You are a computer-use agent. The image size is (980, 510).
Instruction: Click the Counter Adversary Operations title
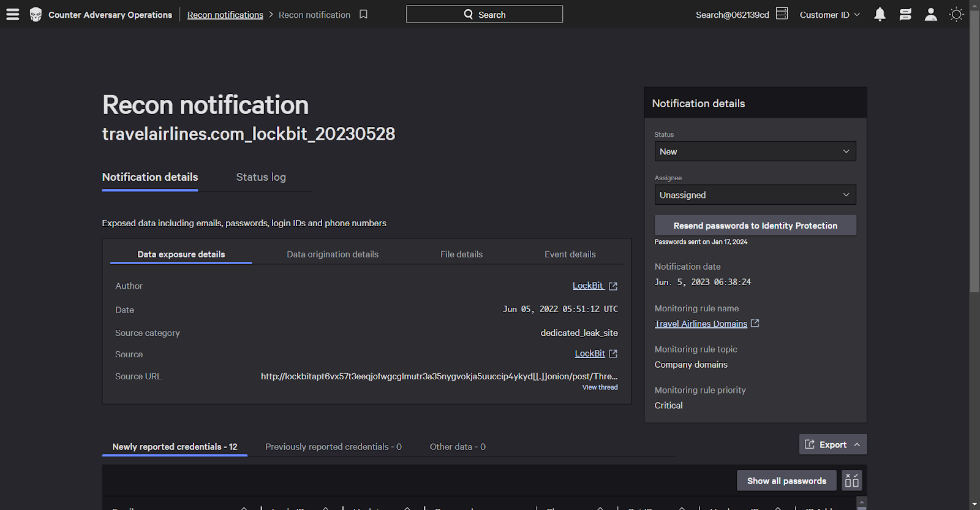pyautogui.click(x=110, y=15)
